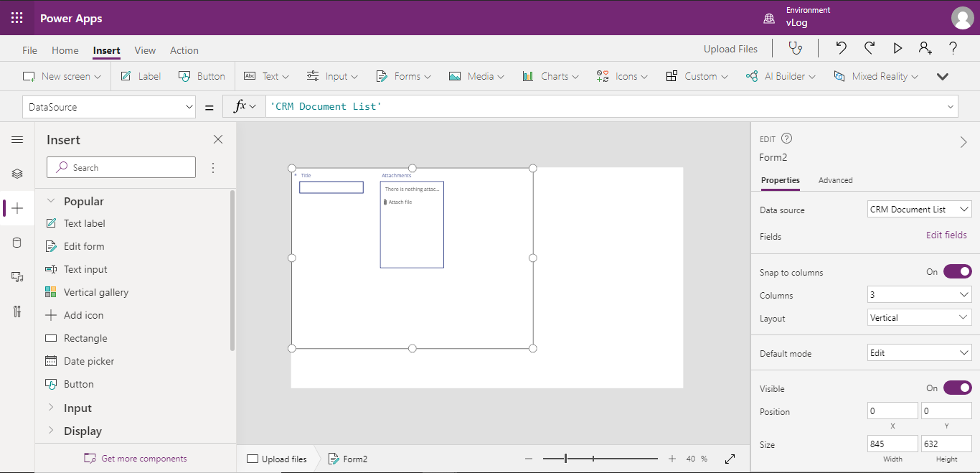Insert a Label from toolbar
Image resolution: width=980 pixels, height=473 pixels.
[141, 76]
